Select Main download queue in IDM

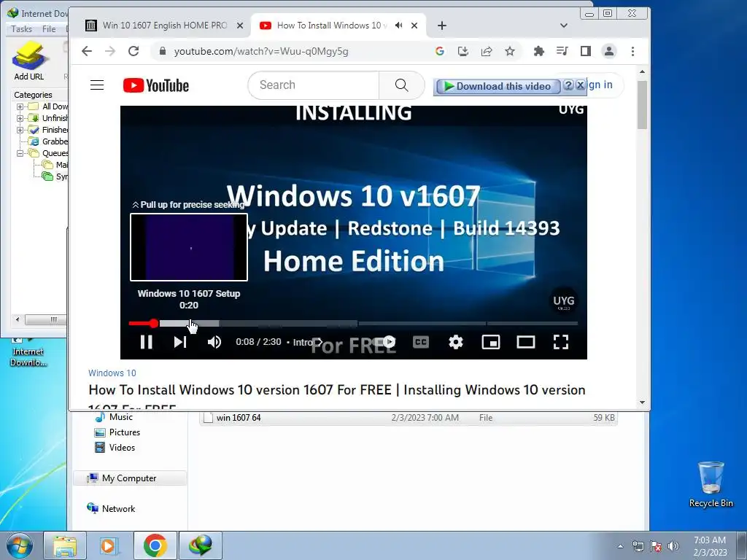coord(55,165)
